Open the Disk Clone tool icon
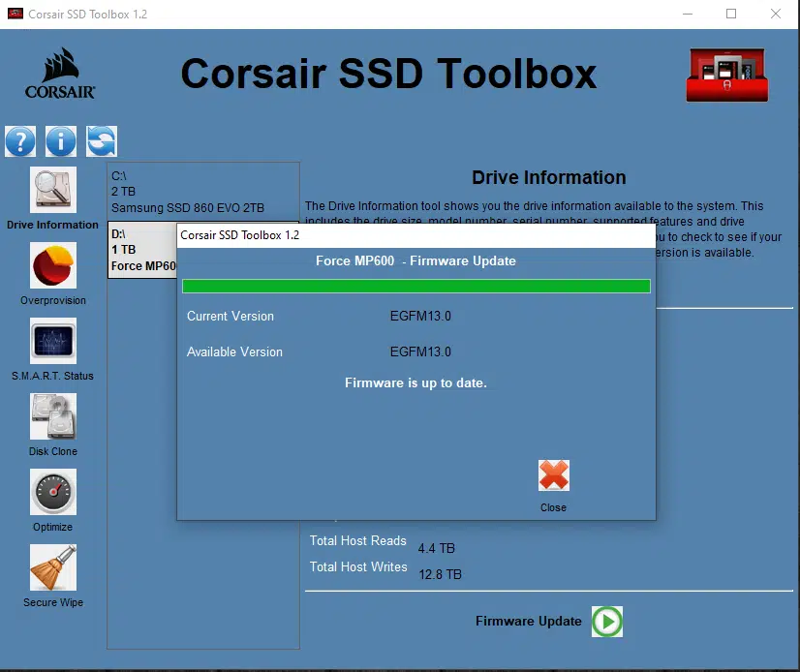Image resolution: width=800 pixels, height=672 pixels. click(53, 416)
